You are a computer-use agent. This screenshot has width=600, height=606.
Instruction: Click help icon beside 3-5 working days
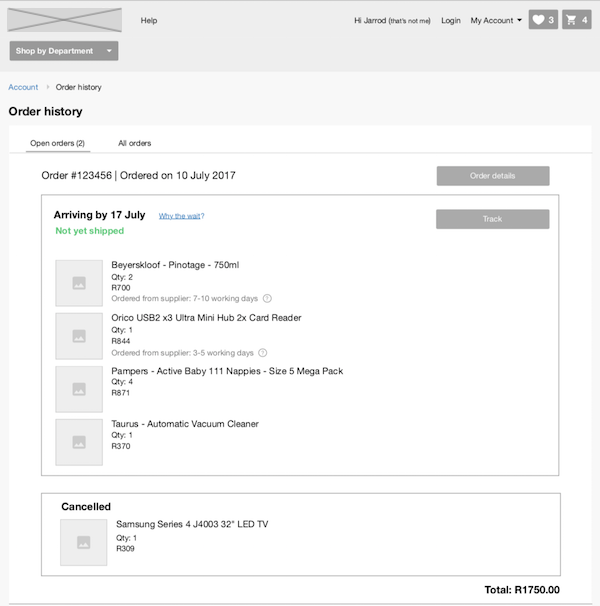coord(262,353)
